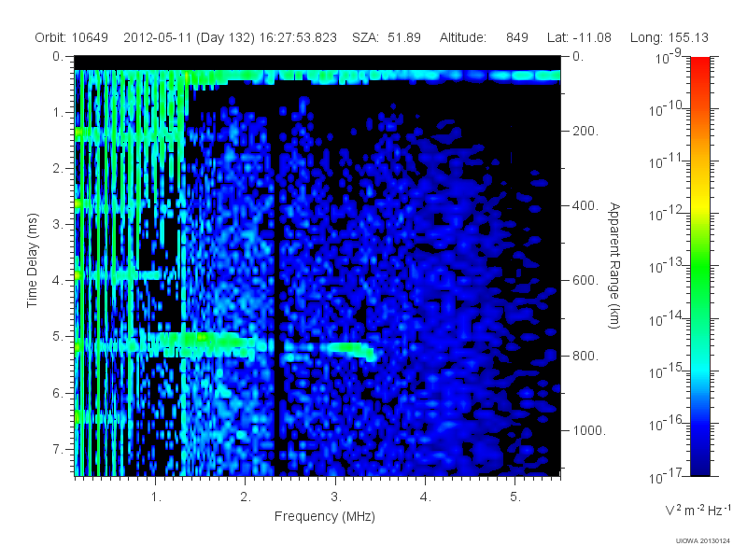Viewport: 747px width, 560px height.
Task: Click the timestamp 16:27:53.823
Action: pos(298,37)
